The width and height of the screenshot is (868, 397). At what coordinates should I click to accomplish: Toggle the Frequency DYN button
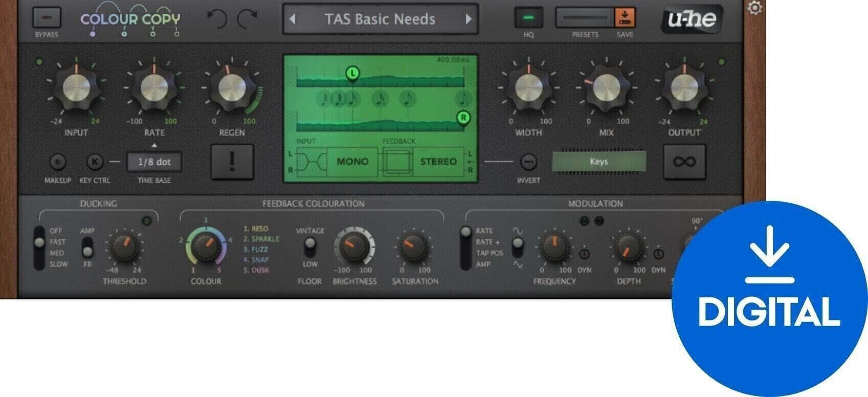(584, 253)
